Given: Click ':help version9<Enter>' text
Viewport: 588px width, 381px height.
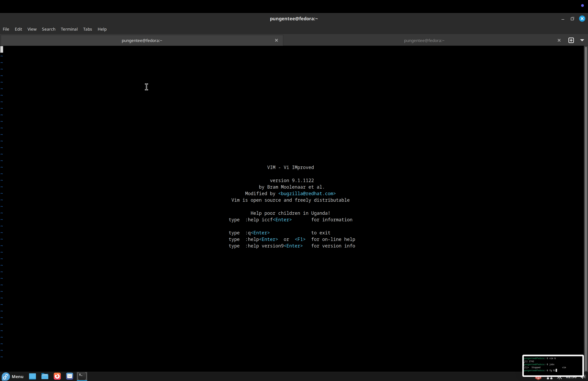Looking at the screenshot, I should click(274, 246).
